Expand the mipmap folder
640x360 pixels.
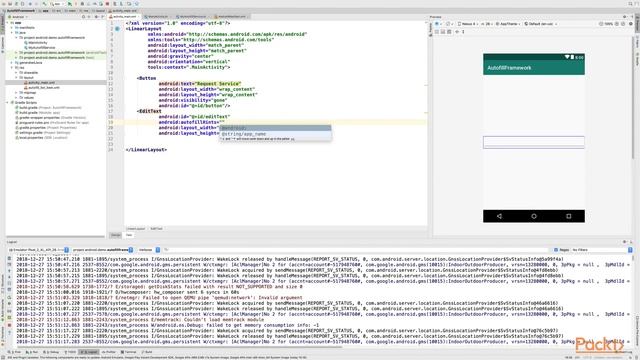16,93
